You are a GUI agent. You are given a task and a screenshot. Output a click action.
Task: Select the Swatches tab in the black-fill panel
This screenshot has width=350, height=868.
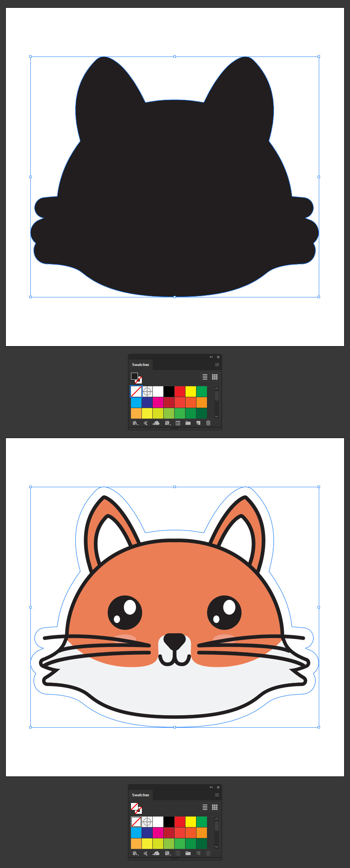(x=140, y=365)
